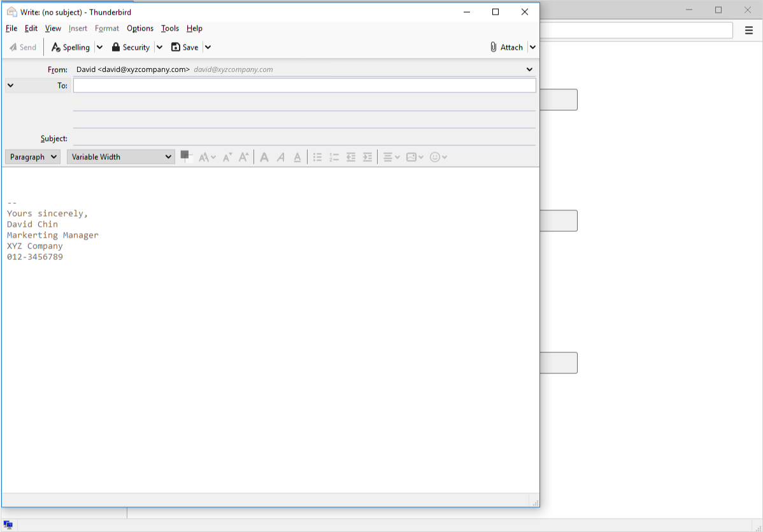Choose text color swatch
The height and width of the screenshot is (532, 763).
tap(185, 155)
